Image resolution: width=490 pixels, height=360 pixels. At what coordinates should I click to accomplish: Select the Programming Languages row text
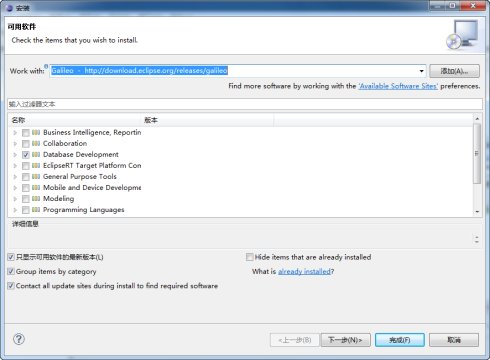point(84,210)
